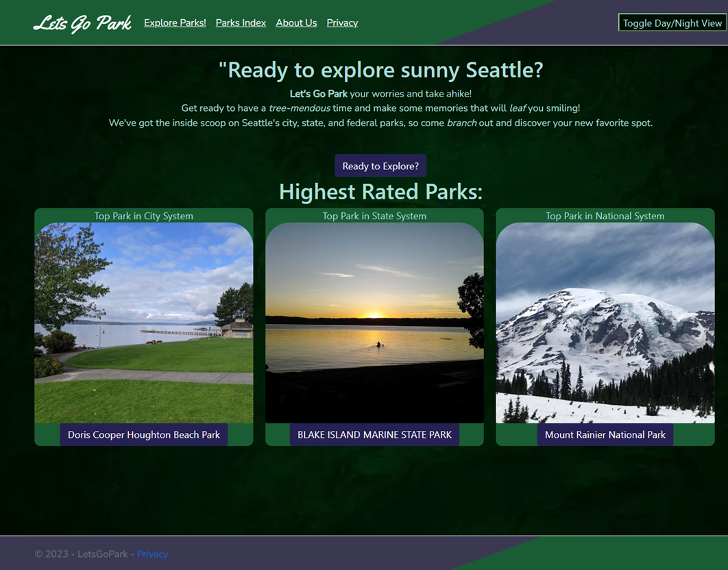
Task: Open the Explore Parks! navigation link
Action: click(175, 23)
